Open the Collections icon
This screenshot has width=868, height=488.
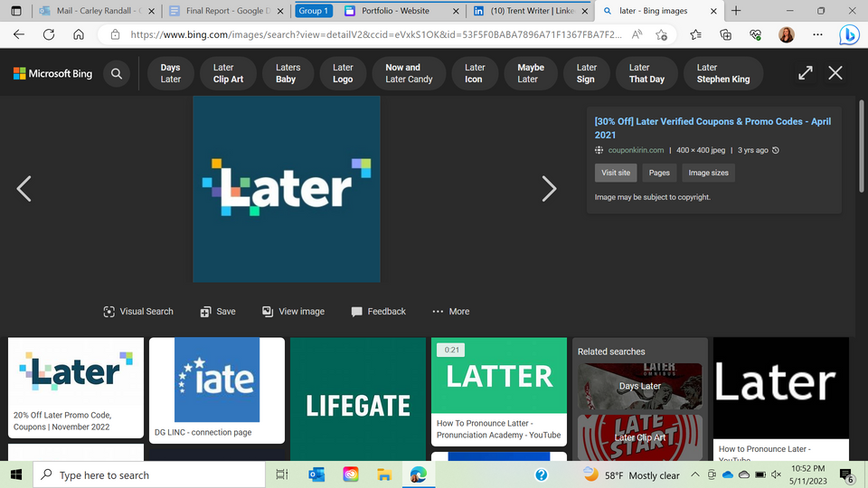pyautogui.click(x=726, y=34)
